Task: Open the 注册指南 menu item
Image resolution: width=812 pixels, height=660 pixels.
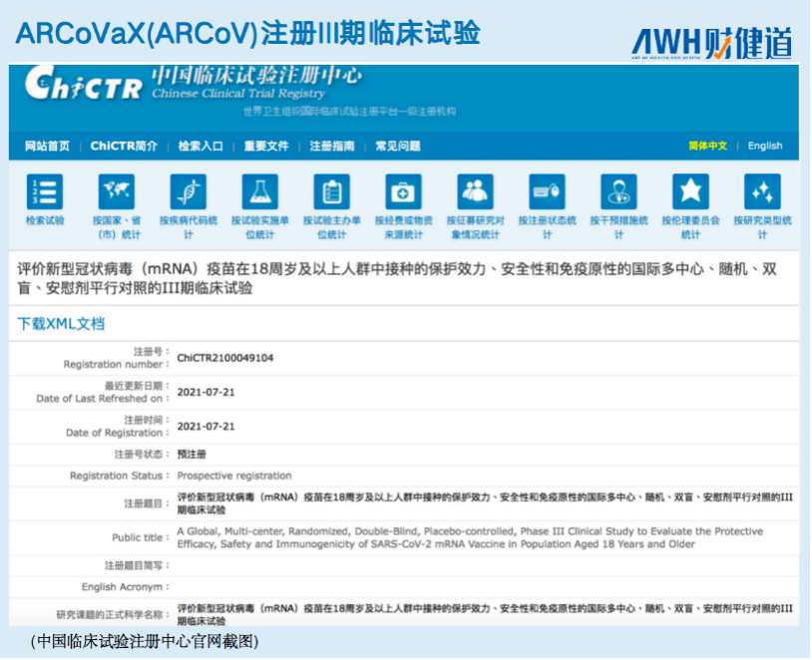Action: click(332, 146)
